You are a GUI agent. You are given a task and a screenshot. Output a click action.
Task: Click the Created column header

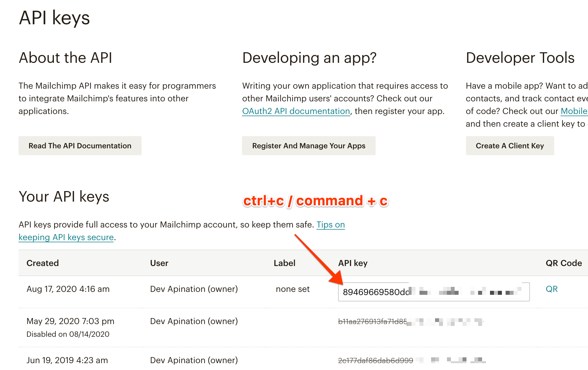point(43,263)
